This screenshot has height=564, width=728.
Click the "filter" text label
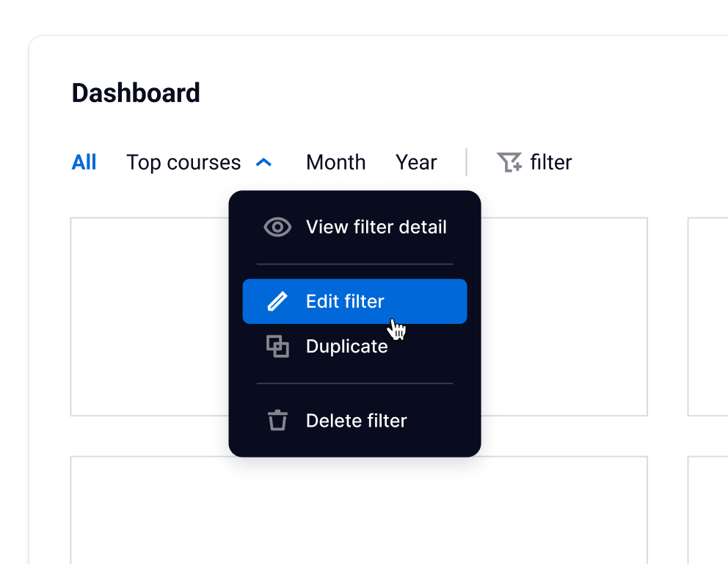click(550, 162)
